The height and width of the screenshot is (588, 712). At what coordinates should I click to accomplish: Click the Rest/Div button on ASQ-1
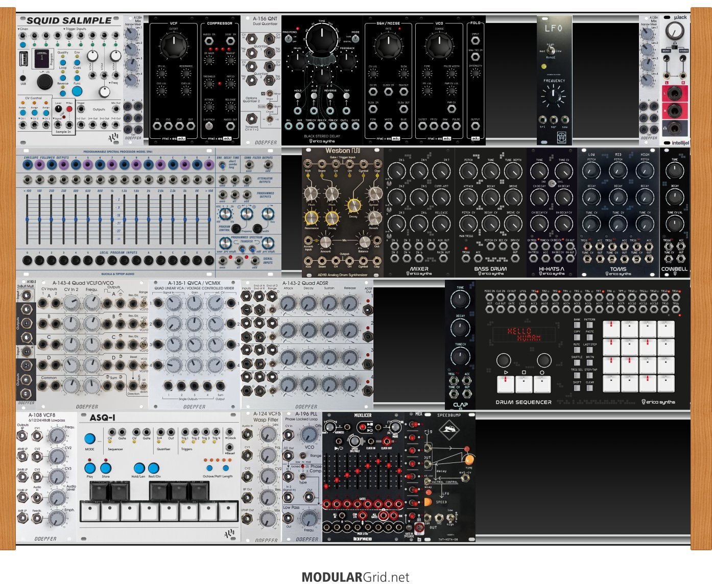tap(154, 468)
